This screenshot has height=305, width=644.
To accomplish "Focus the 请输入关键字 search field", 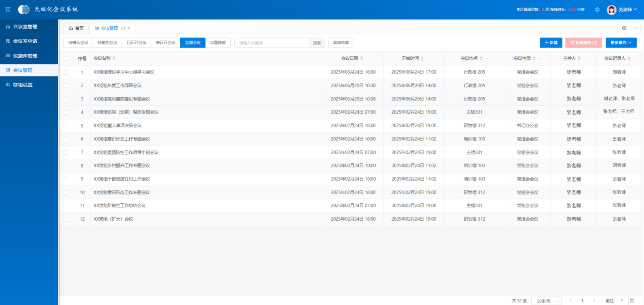I will point(272,43).
